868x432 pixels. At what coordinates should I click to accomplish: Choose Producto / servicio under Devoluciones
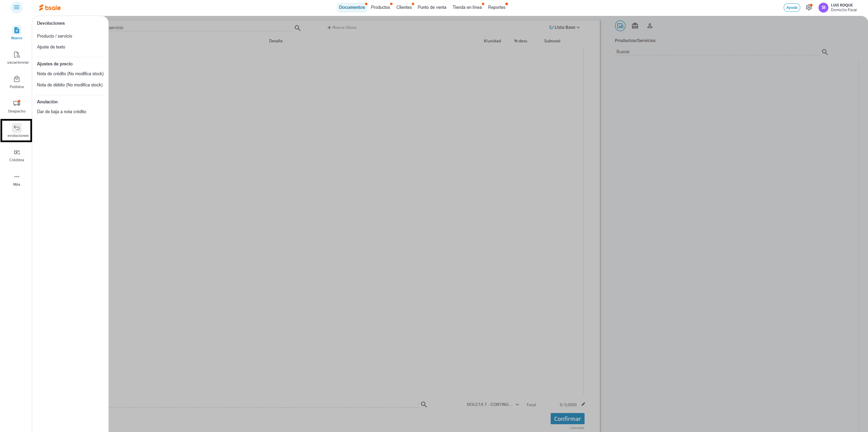(x=55, y=36)
